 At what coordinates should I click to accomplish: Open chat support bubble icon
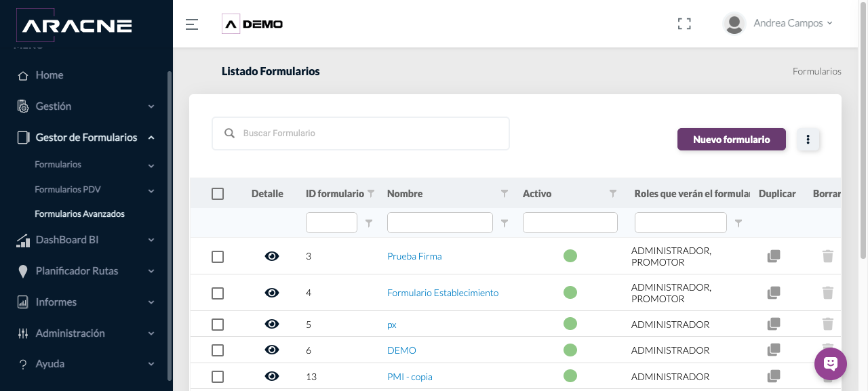click(x=831, y=364)
